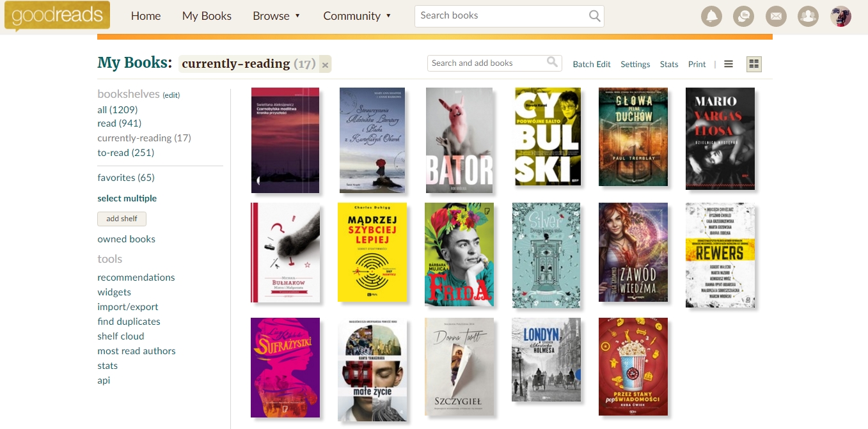
Task: Expand the Community dropdown menu
Action: coord(357,16)
